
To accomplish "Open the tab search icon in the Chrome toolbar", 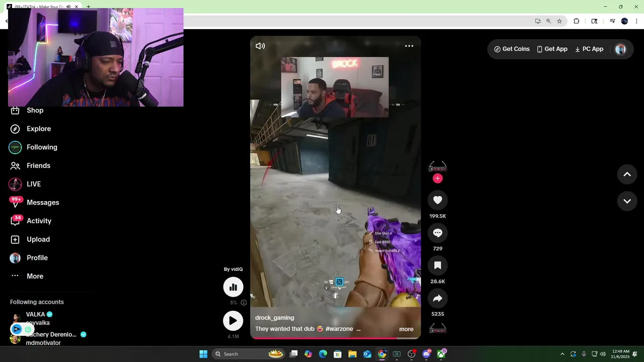I will (594, 21).
